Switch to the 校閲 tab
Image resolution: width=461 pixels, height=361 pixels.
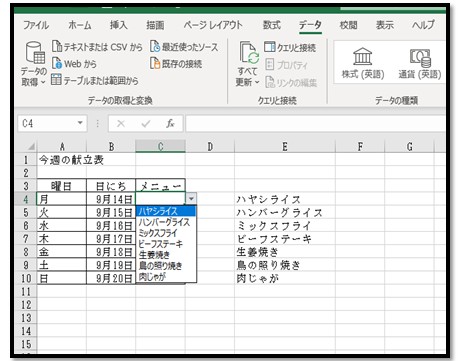point(348,25)
